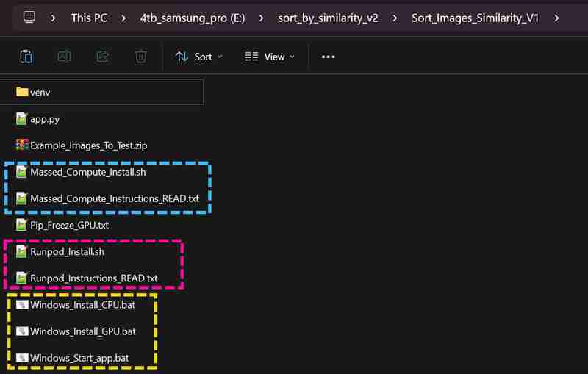Select the app.py file icon

[x=22, y=119]
